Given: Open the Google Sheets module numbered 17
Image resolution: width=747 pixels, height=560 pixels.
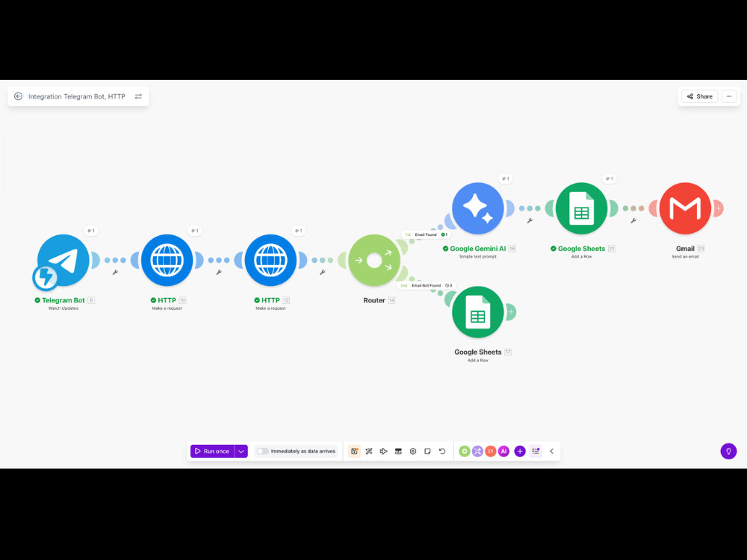Looking at the screenshot, I should (x=478, y=312).
